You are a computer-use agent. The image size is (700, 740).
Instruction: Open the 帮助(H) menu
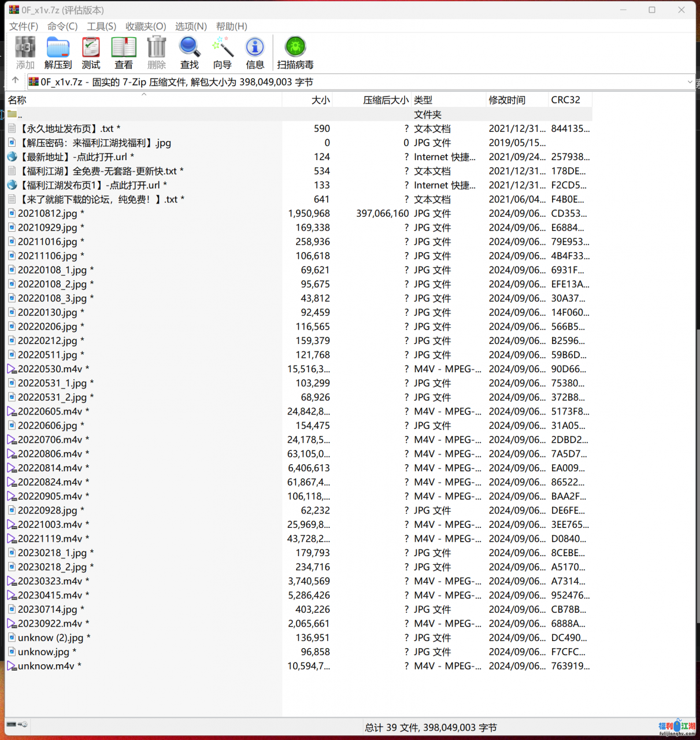pos(232,26)
